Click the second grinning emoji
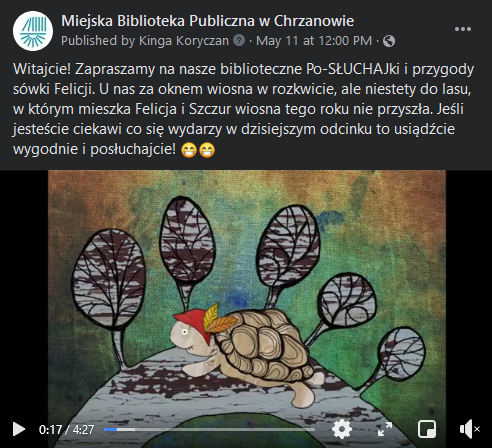 click(207, 150)
